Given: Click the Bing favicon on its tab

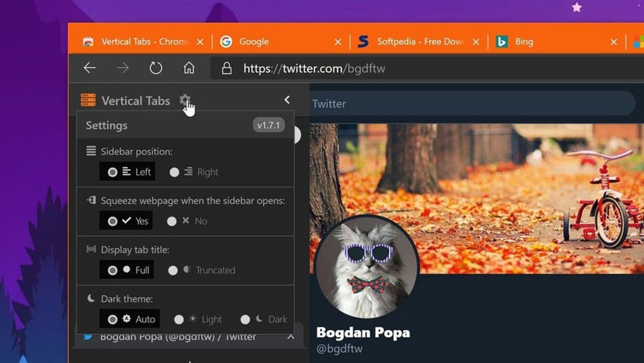Looking at the screenshot, I should click(x=502, y=41).
